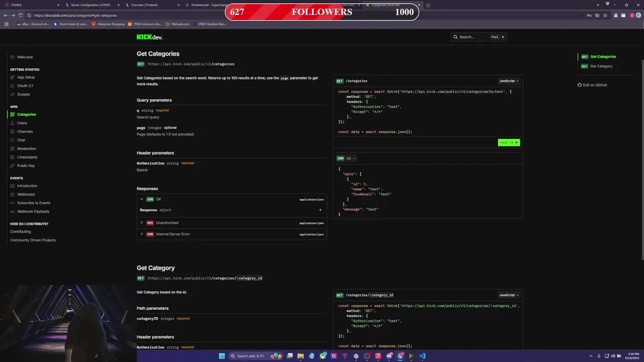This screenshot has height=362, width=644.
Task: Open the Users API page
Action: click(22, 123)
